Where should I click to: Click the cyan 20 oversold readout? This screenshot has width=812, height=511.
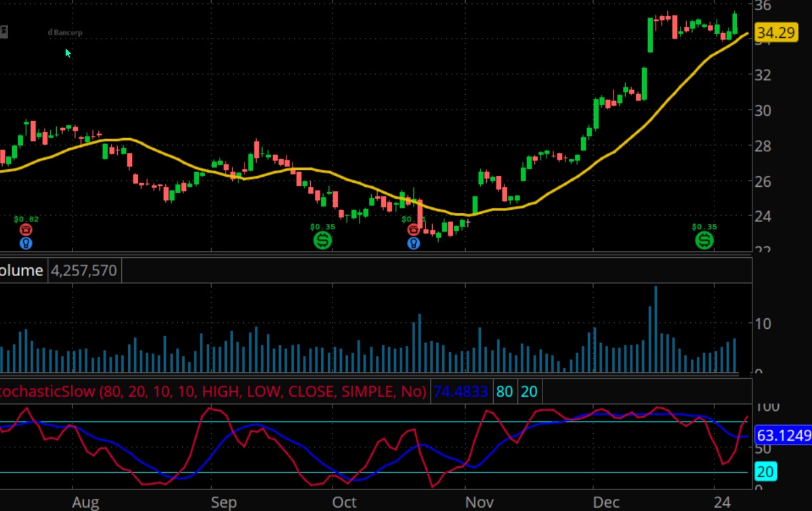529,391
